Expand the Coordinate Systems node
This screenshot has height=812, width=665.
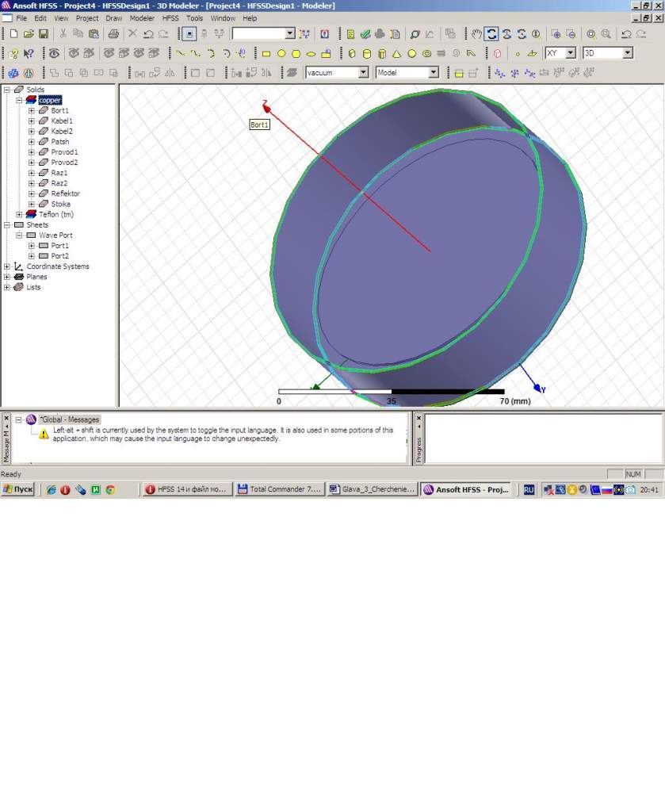pos(6,266)
